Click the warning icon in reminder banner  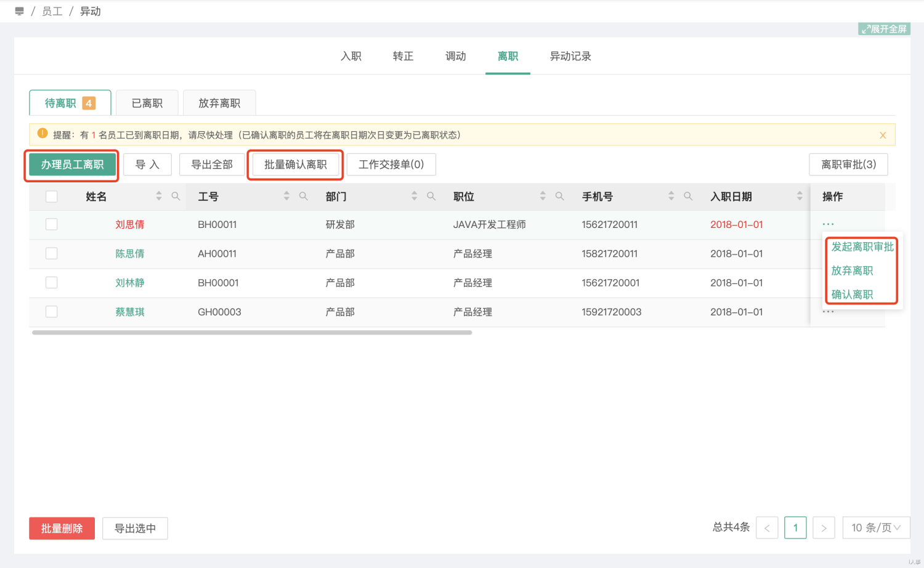click(43, 133)
